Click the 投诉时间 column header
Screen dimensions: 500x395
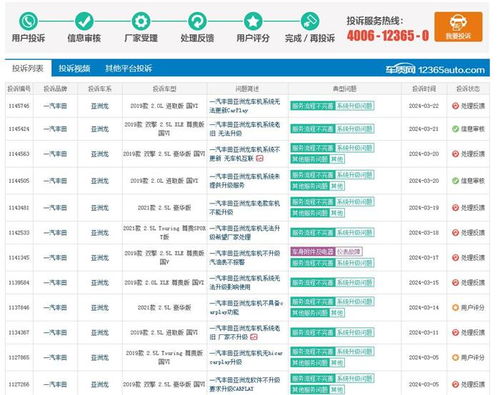(x=424, y=89)
